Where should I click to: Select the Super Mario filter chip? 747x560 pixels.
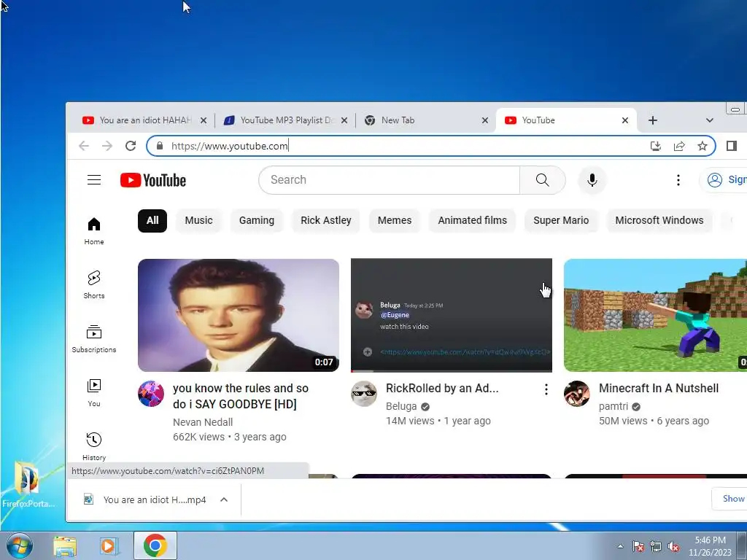click(x=561, y=220)
